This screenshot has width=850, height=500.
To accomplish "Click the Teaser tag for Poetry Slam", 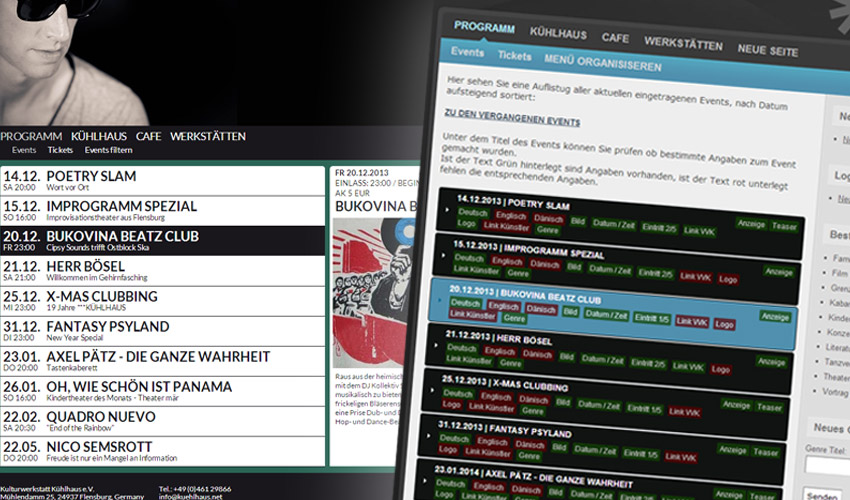I will (784, 226).
